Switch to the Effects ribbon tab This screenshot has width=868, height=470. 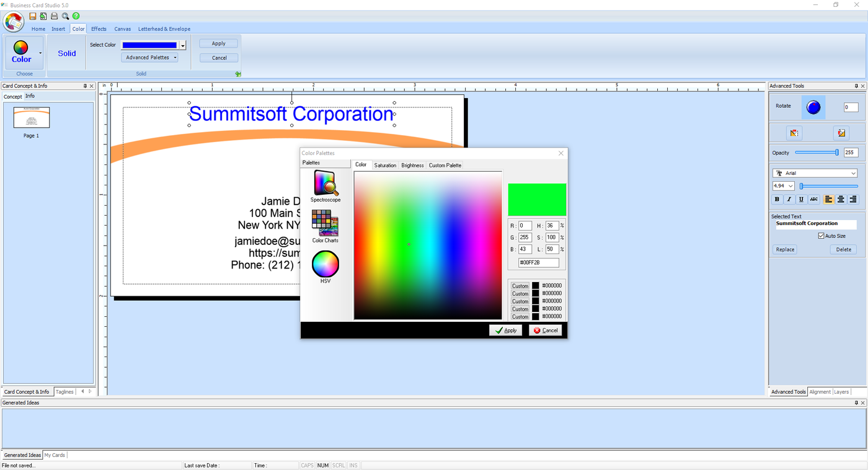[x=99, y=29]
